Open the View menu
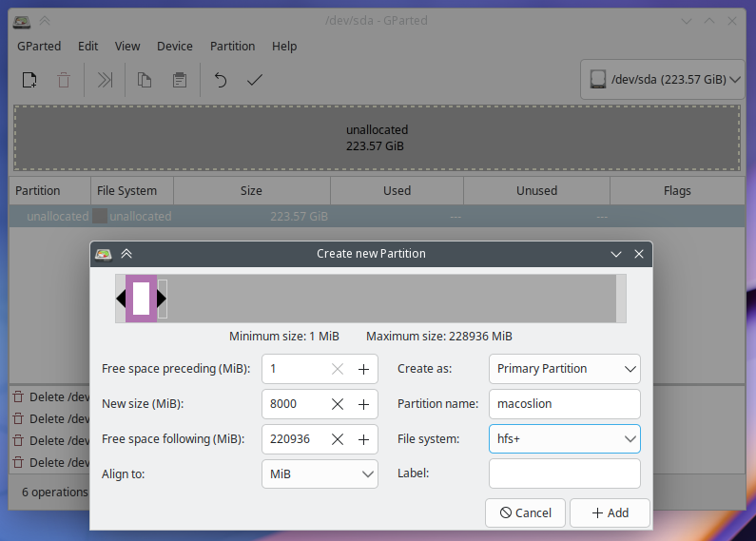Image resolution: width=756 pixels, height=541 pixels. [127, 47]
